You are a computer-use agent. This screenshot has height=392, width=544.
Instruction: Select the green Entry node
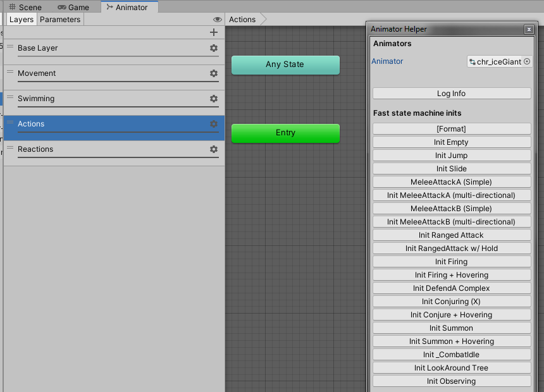285,133
